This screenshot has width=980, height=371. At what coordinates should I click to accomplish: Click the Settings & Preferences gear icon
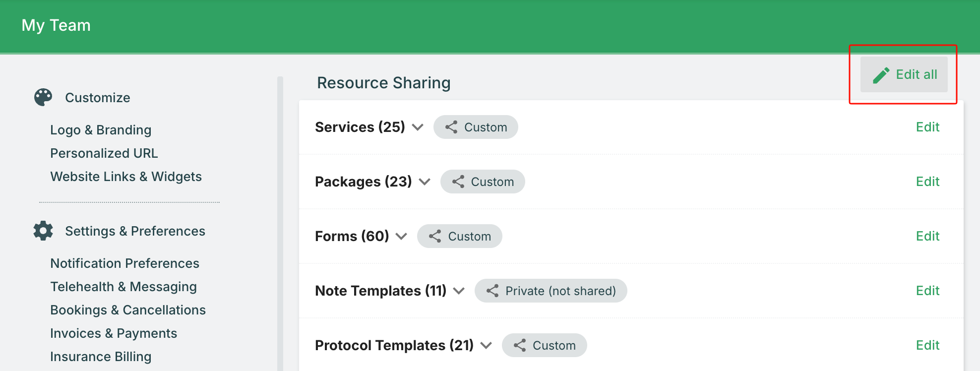[43, 231]
